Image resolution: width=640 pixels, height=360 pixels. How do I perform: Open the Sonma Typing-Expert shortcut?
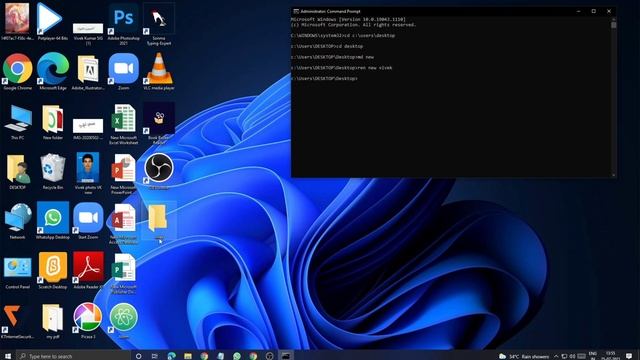click(159, 24)
